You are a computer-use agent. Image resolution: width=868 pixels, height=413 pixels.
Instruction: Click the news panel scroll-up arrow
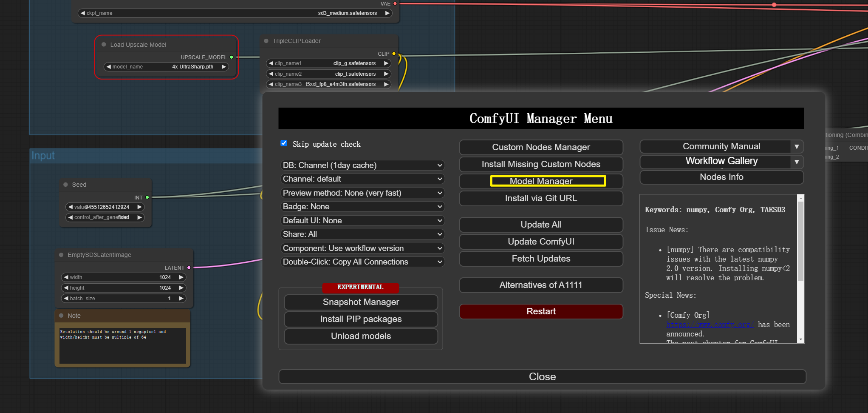[x=800, y=198]
